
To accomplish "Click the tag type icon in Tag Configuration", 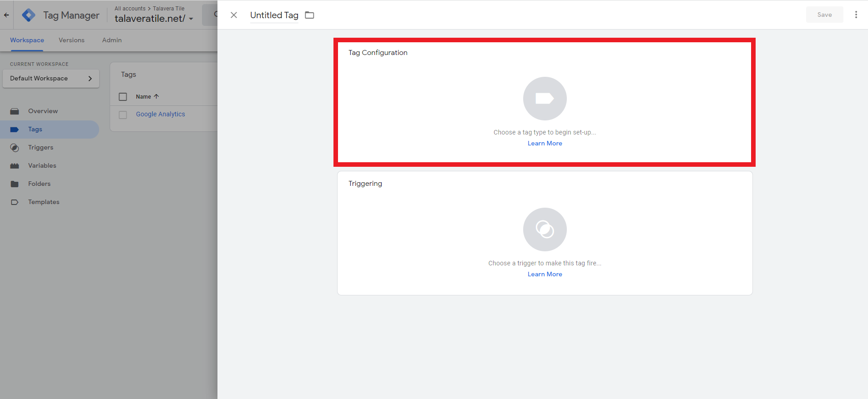I will click(545, 99).
